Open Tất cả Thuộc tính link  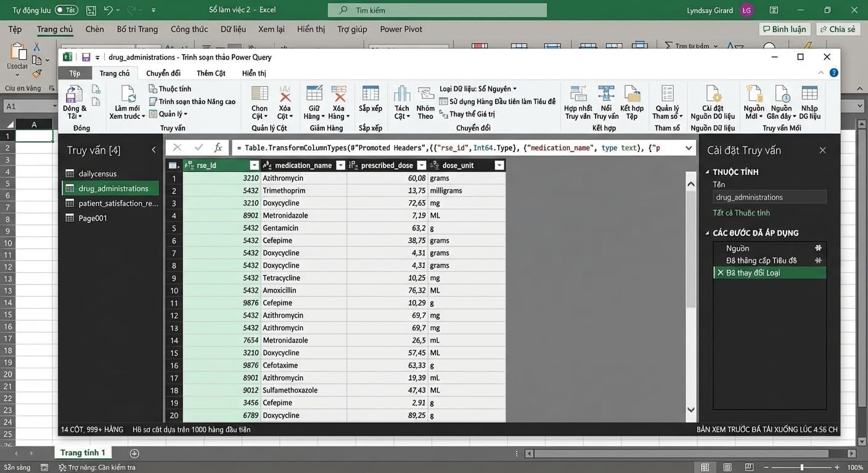point(742,212)
